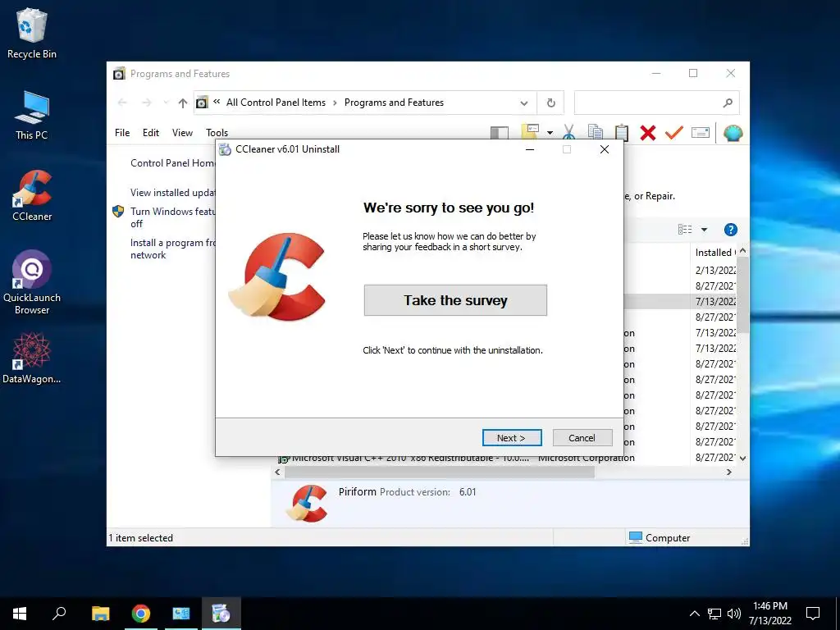Open Recycle Bin desktop icon
The height and width of the screenshot is (630, 840).
click(x=32, y=33)
